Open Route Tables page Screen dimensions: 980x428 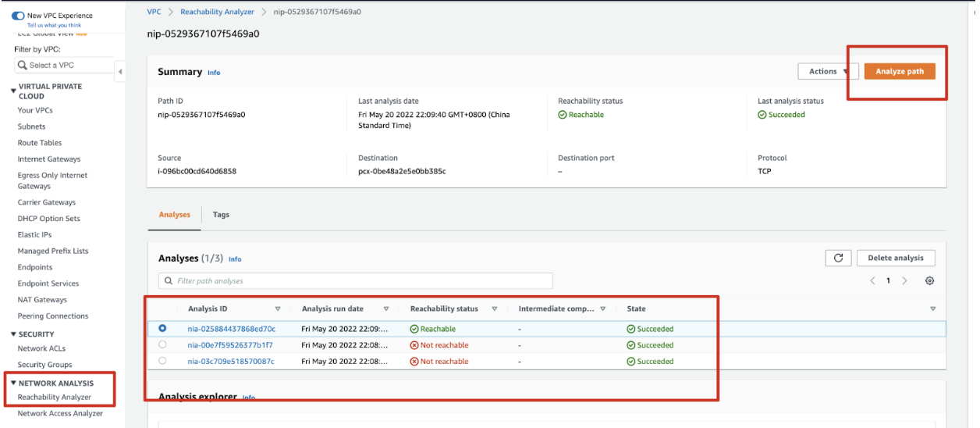click(40, 143)
